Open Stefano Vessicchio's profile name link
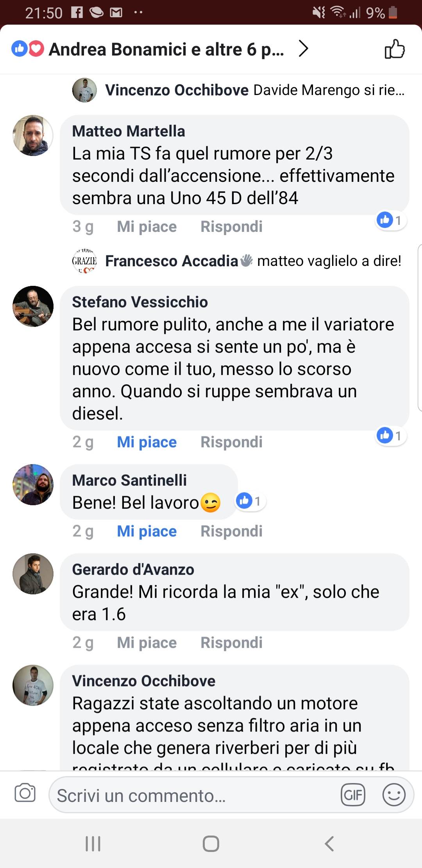The image size is (422, 868). click(x=140, y=302)
